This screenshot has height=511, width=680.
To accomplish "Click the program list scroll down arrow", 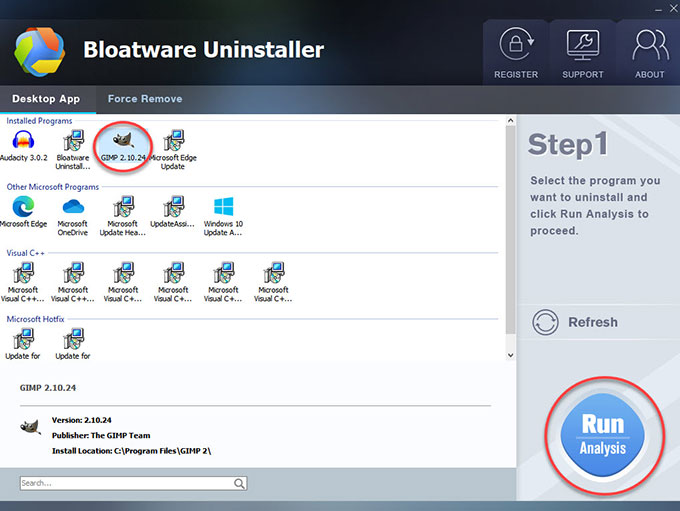I will pyautogui.click(x=510, y=355).
